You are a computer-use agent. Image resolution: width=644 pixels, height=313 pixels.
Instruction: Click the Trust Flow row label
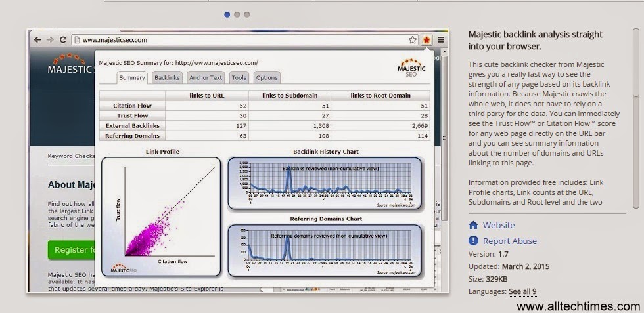coord(132,115)
